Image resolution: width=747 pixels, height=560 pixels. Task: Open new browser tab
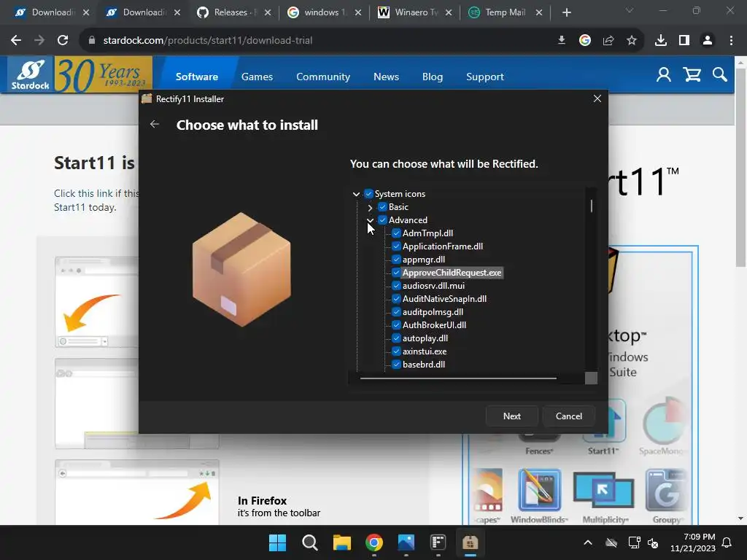click(566, 13)
